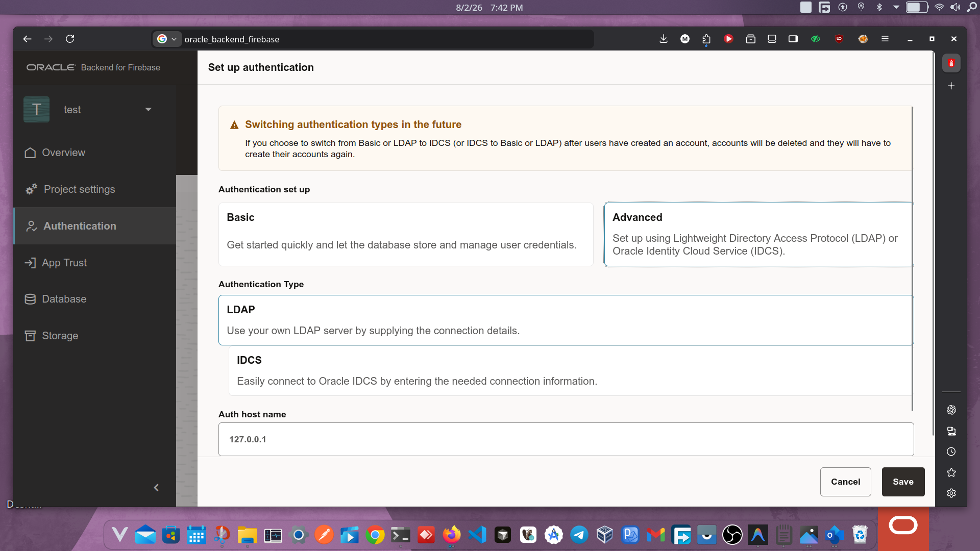Go back in browser history
This screenshot has width=980, height=551.
pyautogui.click(x=28, y=39)
